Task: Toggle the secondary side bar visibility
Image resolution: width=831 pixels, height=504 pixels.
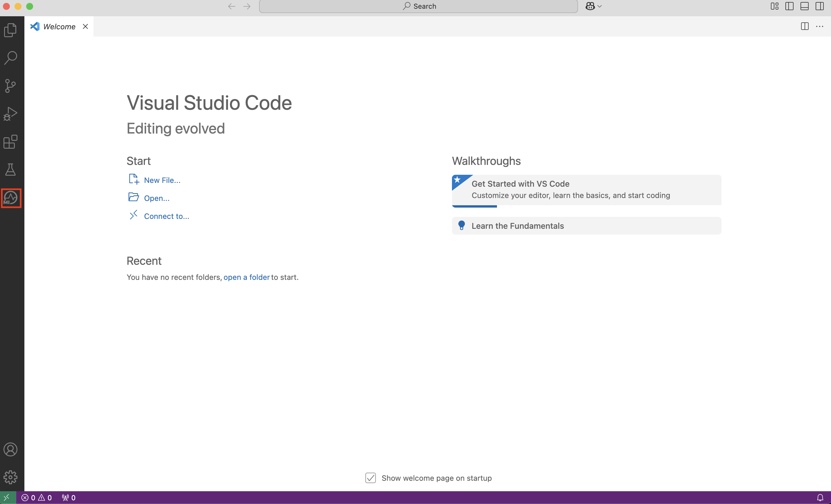Action: (x=820, y=6)
